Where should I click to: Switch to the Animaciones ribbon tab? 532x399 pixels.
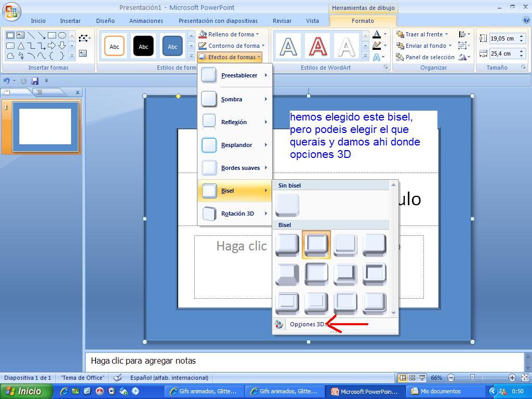coord(146,21)
